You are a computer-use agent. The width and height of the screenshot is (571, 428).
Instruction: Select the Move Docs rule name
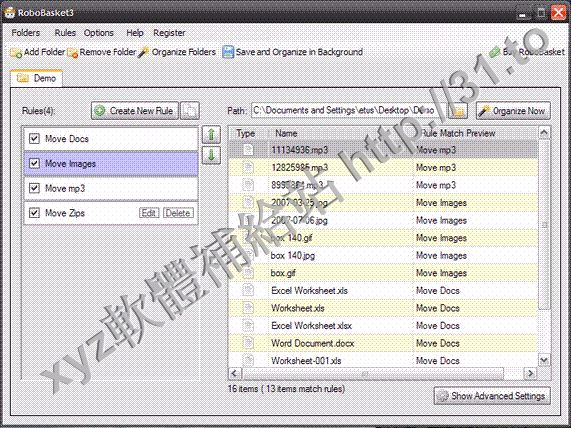pos(67,139)
